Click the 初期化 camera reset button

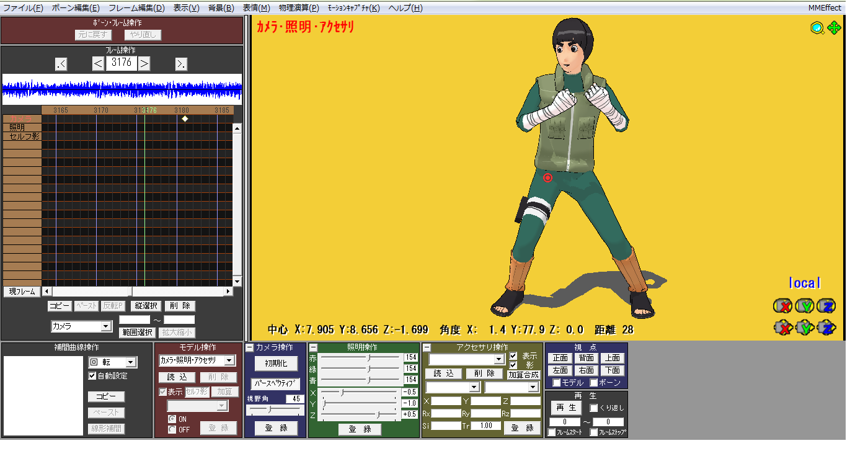(276, 364)
